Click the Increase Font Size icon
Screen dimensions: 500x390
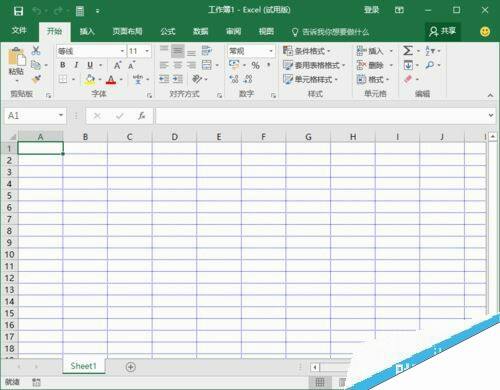point(118,65)
